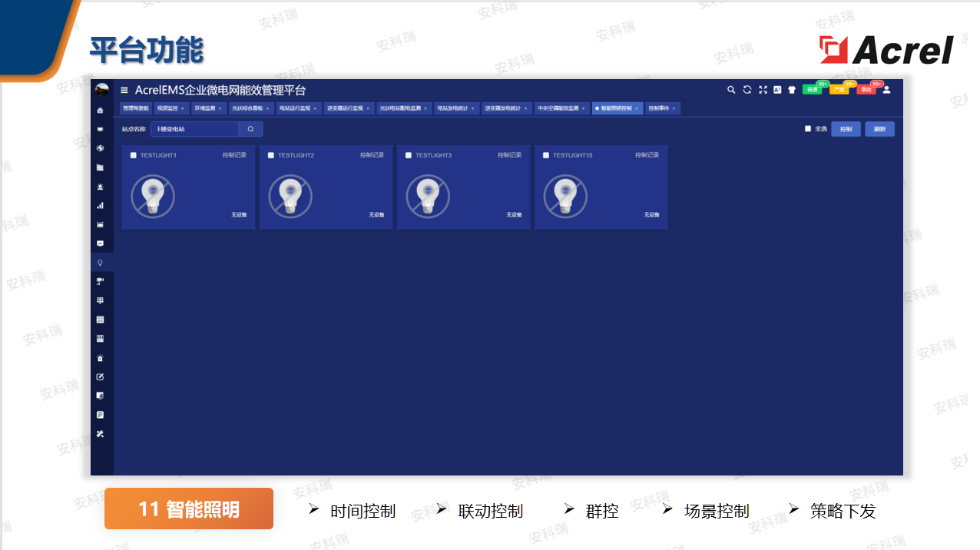Image resolution: width=980 pixels, height=550 pixels.
Task: Select the 智能照明控制 tab
Action: [x=616, y=108]
